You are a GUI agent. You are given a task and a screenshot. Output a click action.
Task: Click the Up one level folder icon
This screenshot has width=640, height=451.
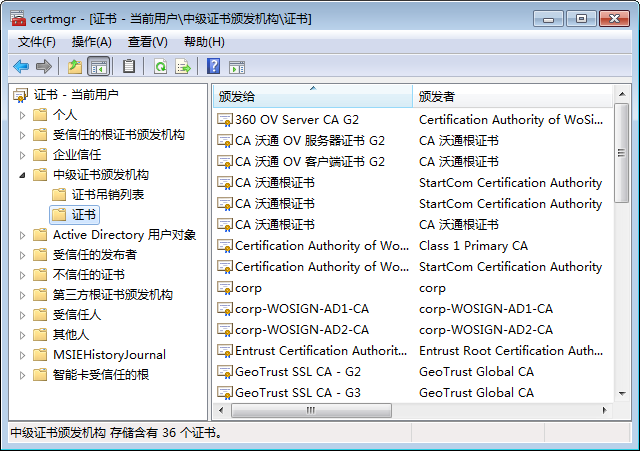[75, 66]
